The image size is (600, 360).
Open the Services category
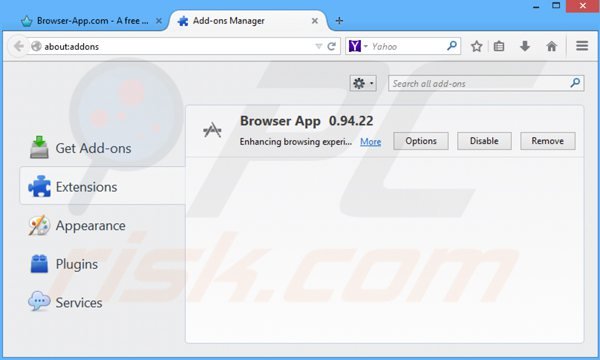(x=102, y=302)
